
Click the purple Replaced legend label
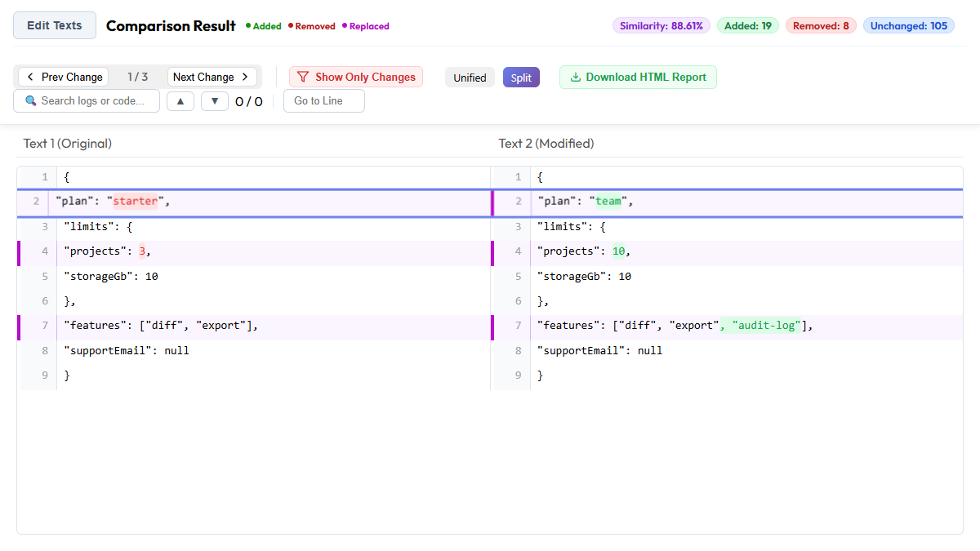click(x=365, y=26)
